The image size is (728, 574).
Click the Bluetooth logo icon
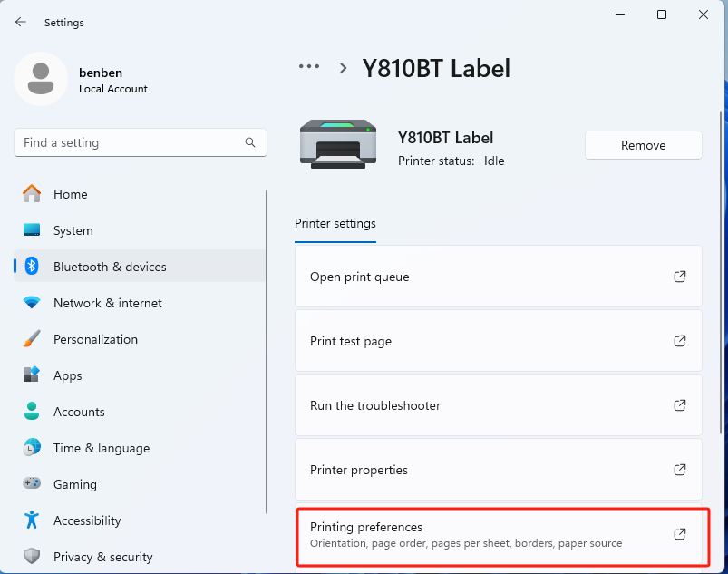point(32,266)
